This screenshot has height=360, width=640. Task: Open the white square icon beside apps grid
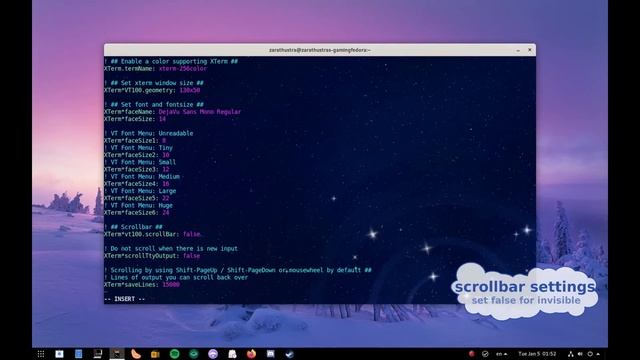point(59,354)
